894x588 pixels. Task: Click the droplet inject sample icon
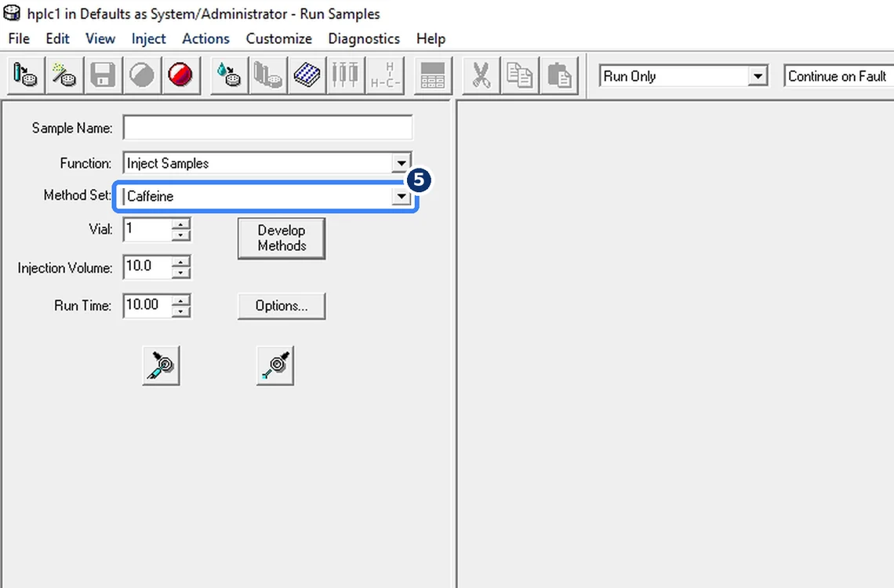click(x=229, y=75)
